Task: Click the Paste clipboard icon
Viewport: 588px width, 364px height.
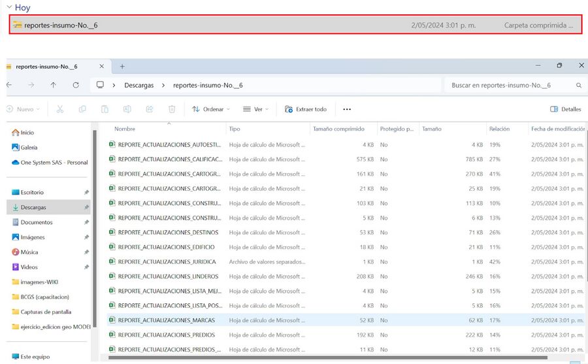Action: [105, 109]
